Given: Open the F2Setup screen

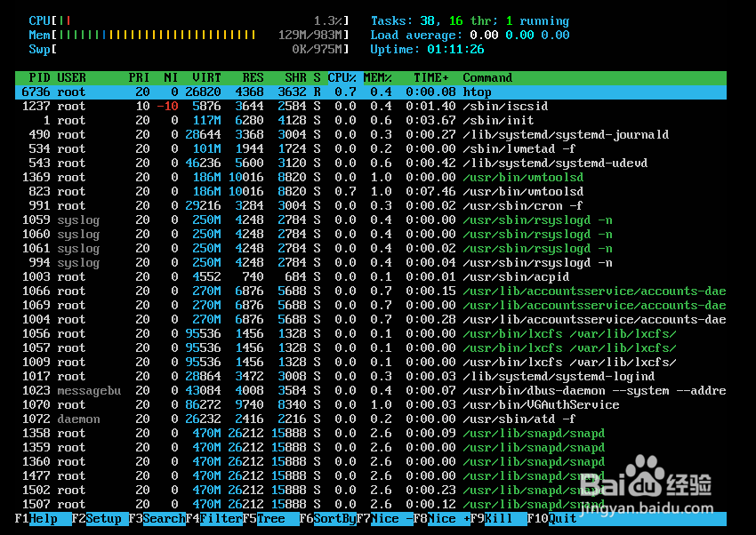Looking at the screenshot, I should [97, 518].
